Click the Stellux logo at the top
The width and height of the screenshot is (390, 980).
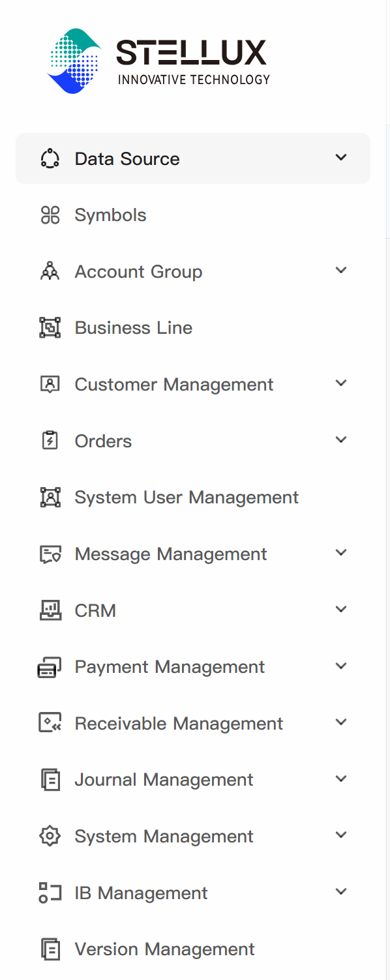point(159,61)
